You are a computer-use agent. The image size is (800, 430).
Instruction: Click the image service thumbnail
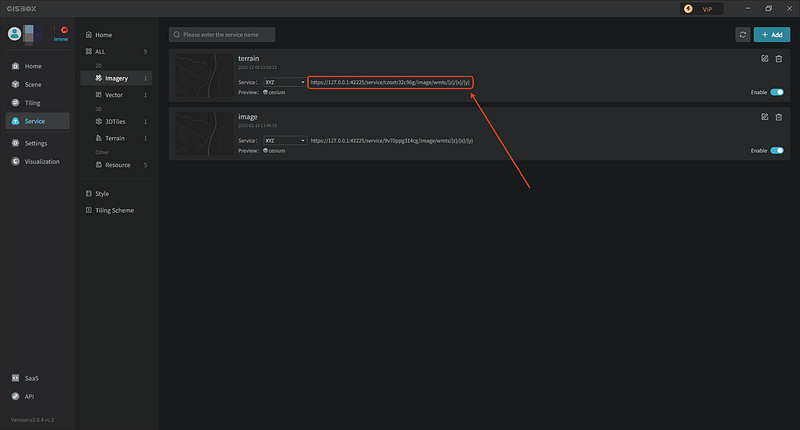point(204,134)
